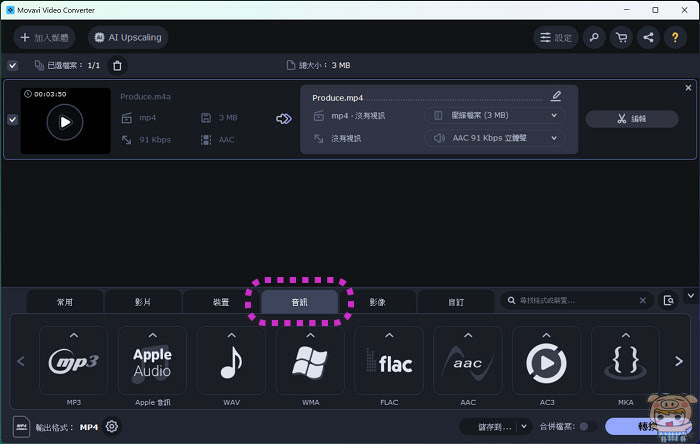Click the Add Media button
Image resolution: width=700 pixels, height=444 pixels.
click(44, 37)
